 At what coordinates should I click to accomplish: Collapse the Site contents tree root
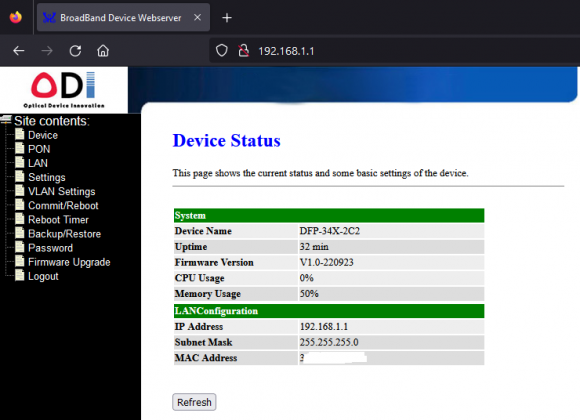point(6,120)
